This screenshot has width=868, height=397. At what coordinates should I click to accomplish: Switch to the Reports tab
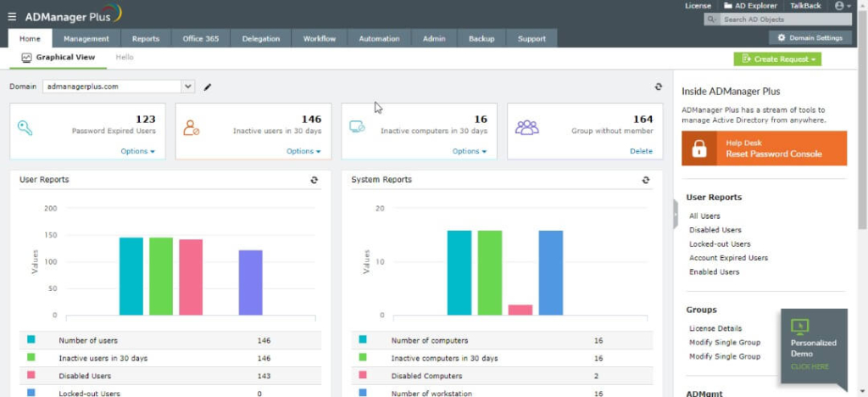click(146, 39)
